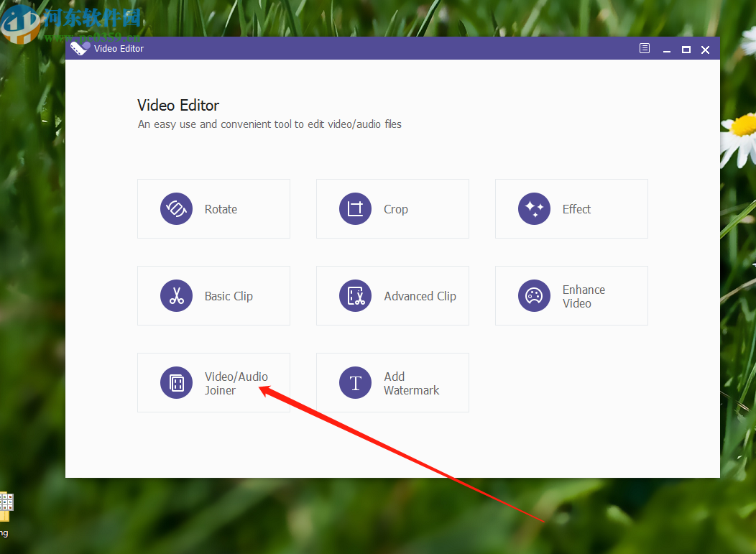Viewport: 756px width, 554px height.
Task: Click the Add Watermark T icon
Action: (355, 382)
